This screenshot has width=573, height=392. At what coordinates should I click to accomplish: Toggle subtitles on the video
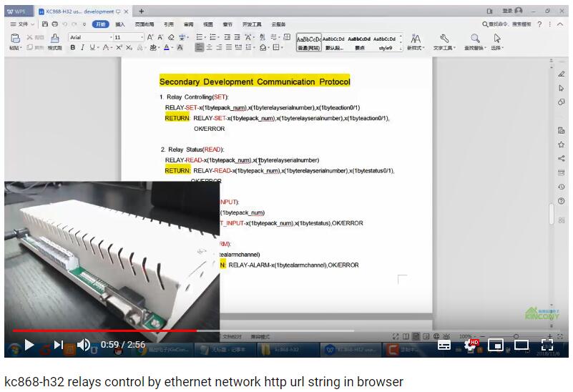pyautogui.click(x=444, y=345)
